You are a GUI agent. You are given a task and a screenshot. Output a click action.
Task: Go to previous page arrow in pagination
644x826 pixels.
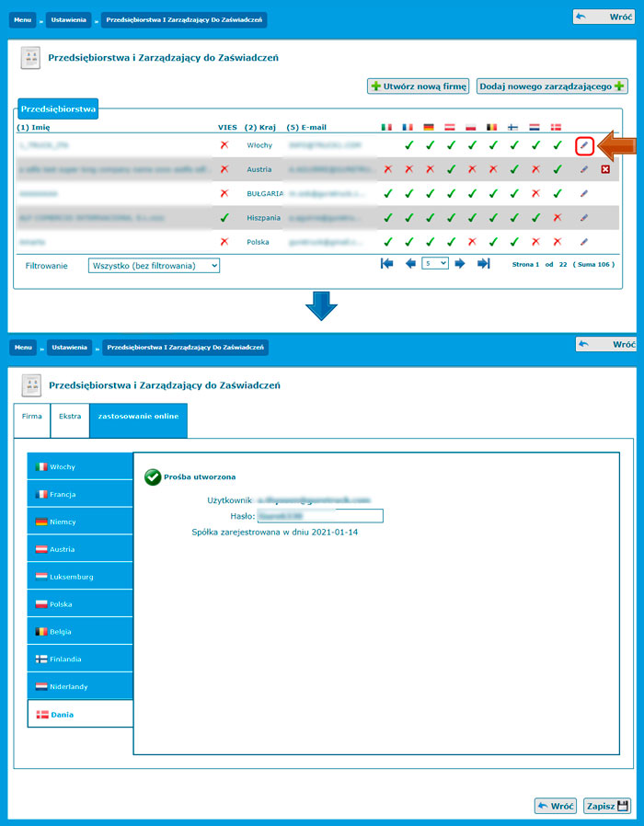click(410, 264)
